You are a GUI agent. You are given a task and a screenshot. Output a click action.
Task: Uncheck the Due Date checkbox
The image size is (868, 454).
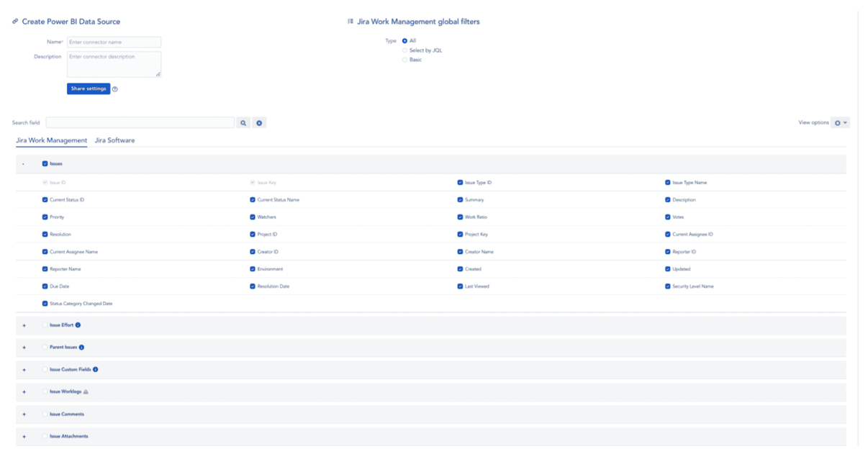(x=45, y=286)
